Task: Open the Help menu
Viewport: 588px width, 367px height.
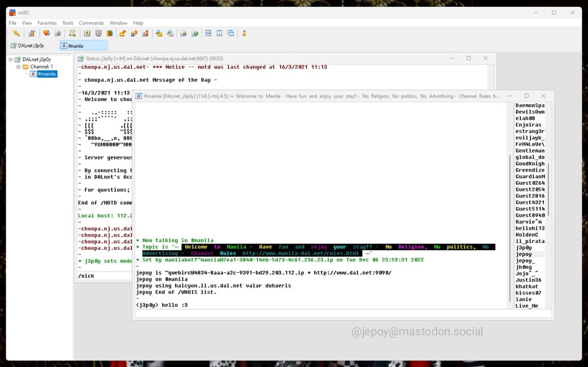Action: (138, 23)
